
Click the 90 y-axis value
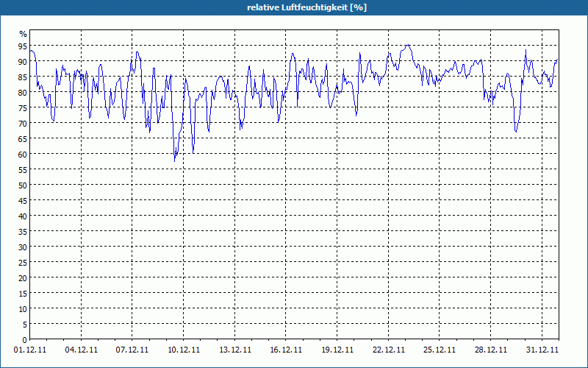coord(23,62)
